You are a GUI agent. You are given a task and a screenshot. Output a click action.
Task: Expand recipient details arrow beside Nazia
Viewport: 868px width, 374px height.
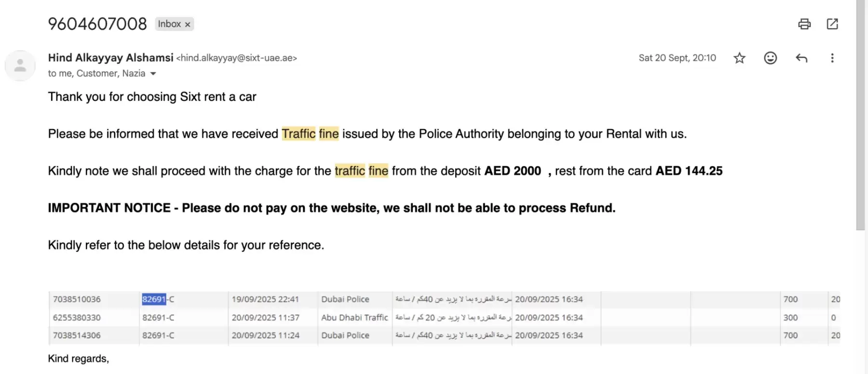[x=153, y=74]
